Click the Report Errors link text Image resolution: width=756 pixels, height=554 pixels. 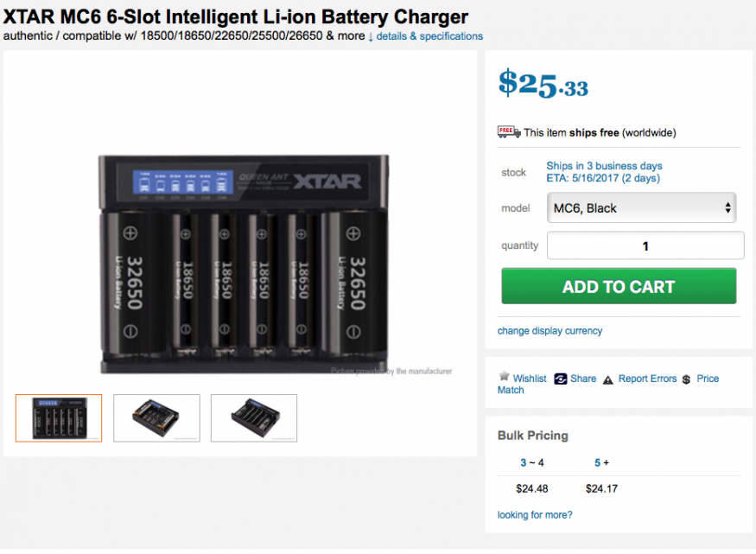coord(647,379)
